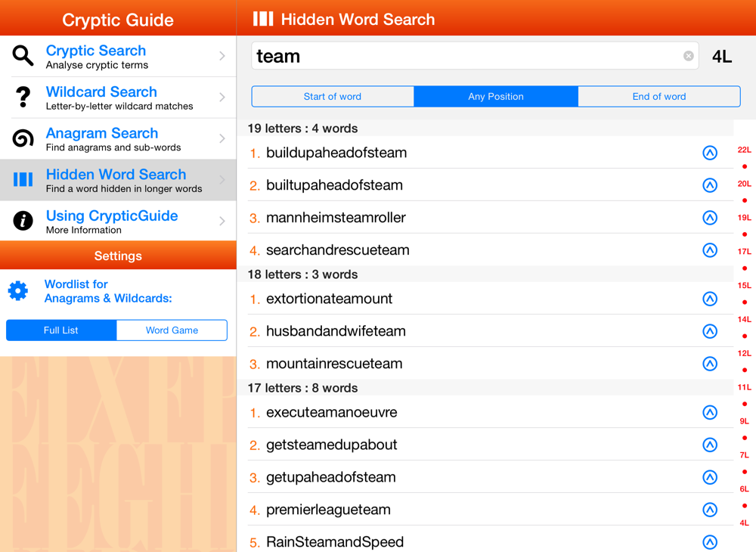Tap the circled arrow icon for executeamanoeuvre
Image resolution: width=756 pixels, height=552 pixels.
click(710, 412)
